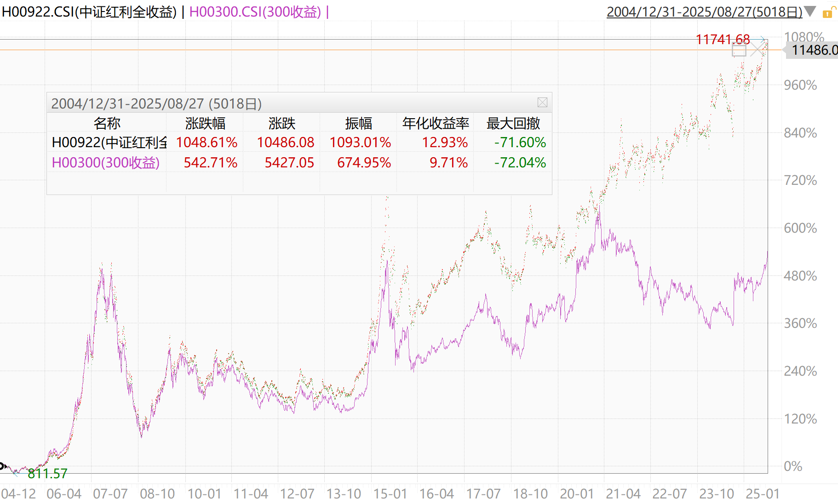Click the 11741.68 high price marker
This screenshot has height=504, width=838.
(722, 40)
